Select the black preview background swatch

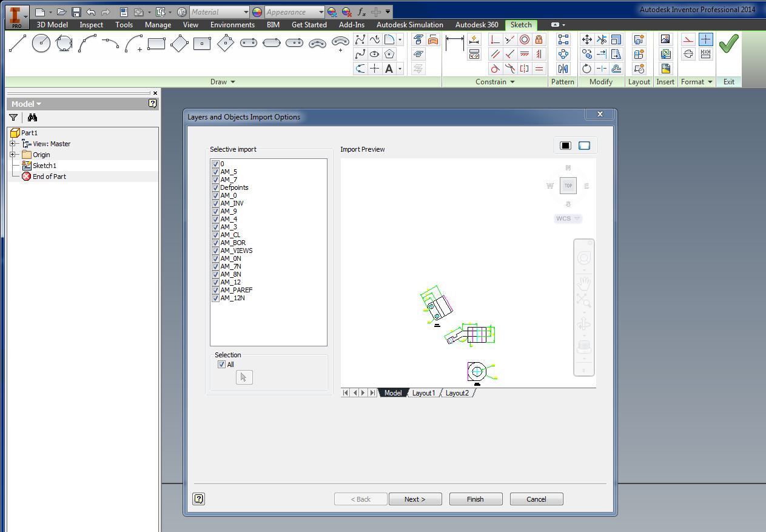click(566, 145)
